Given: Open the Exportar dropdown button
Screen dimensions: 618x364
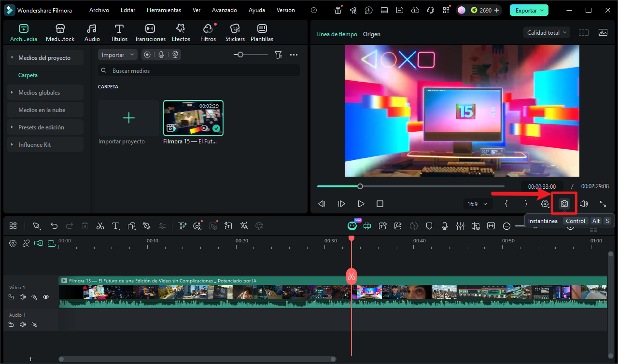Looking at the screenshot, I should (x=529, y=10).
